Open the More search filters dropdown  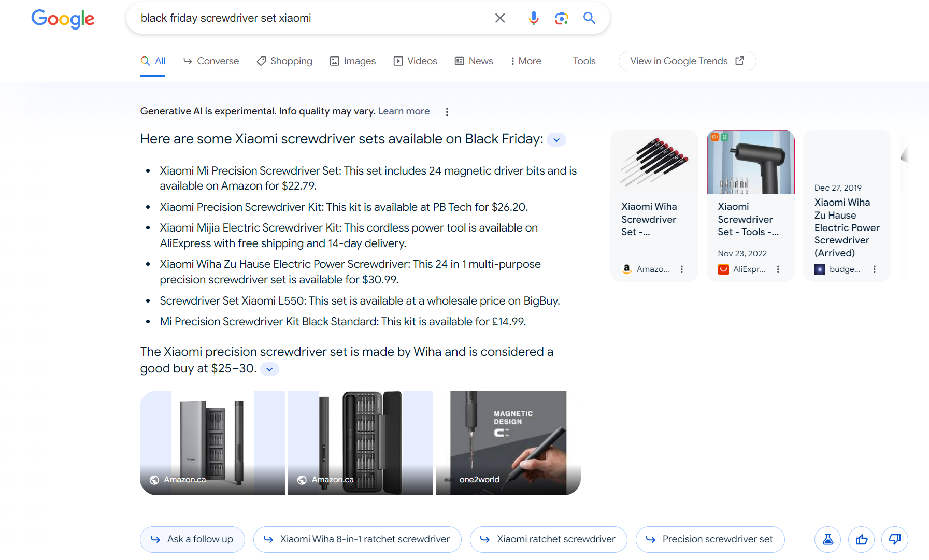(x=525, y=61)
